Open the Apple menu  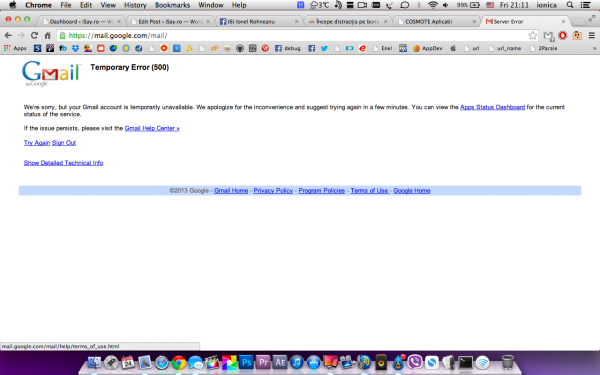pyautogui.click(x=12, y=5)
